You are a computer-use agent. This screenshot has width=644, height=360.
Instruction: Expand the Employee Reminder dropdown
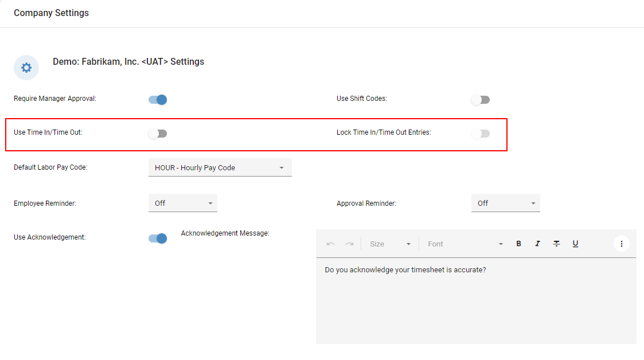[182, 203]
